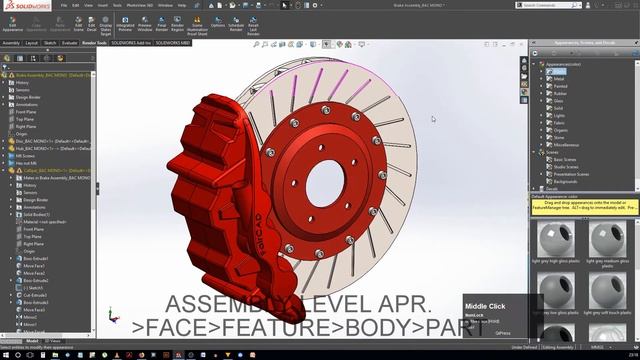Click the Edit Appearance tool

[x=13, y=24]
